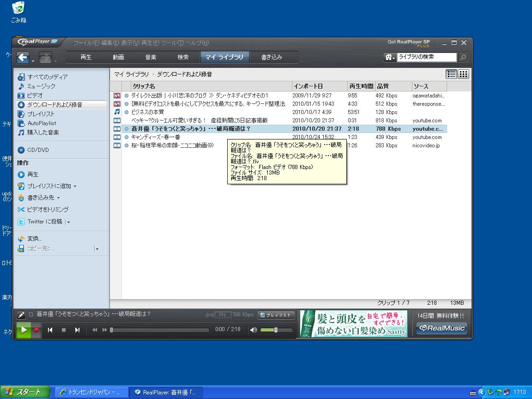Viewport: 532px width, 399px height.
Task: Skip to the next clip
Action: pyautogui.click(x=77, y=330)
